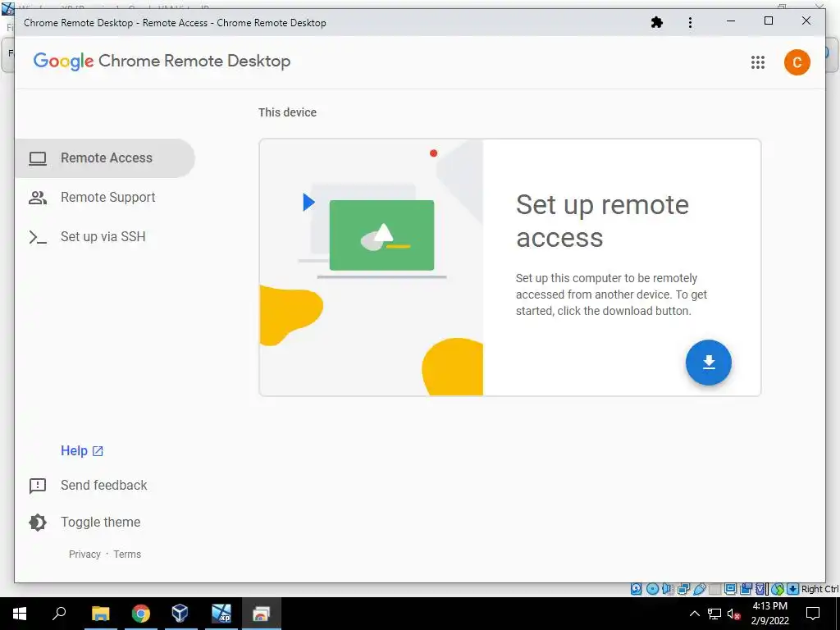Click the Set up remote access heading
This screenshot has width=840, height=630.
point(602,221)
